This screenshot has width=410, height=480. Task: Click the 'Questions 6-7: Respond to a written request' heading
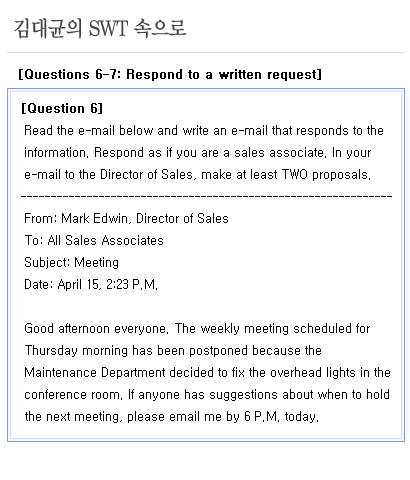(x=170, y=74)
